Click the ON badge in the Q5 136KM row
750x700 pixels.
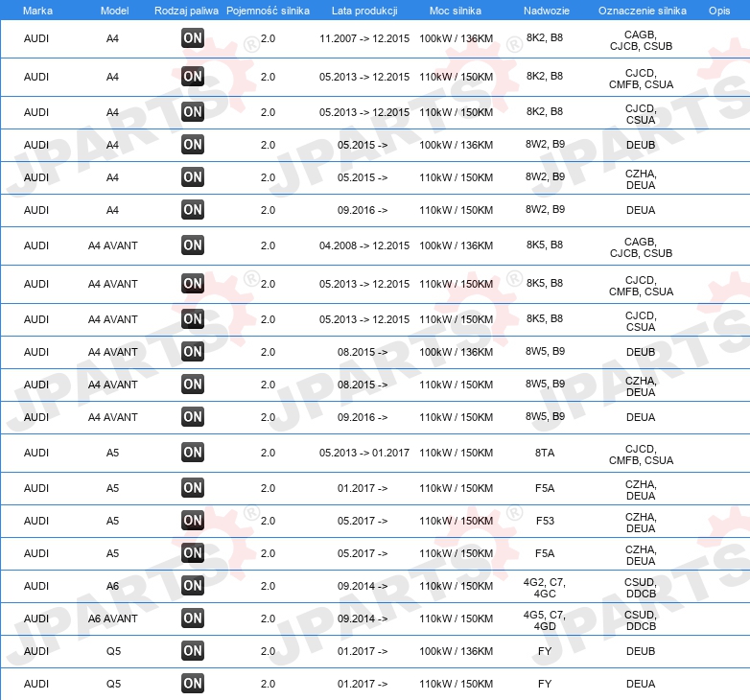(193, 650)
